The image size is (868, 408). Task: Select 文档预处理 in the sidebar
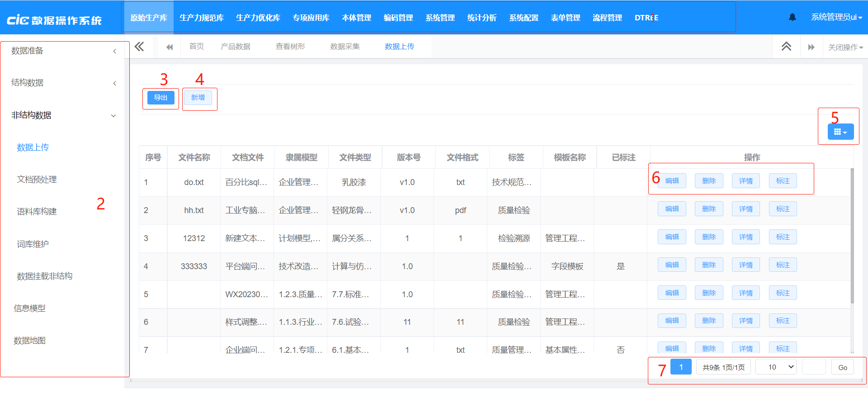[37, 180]
